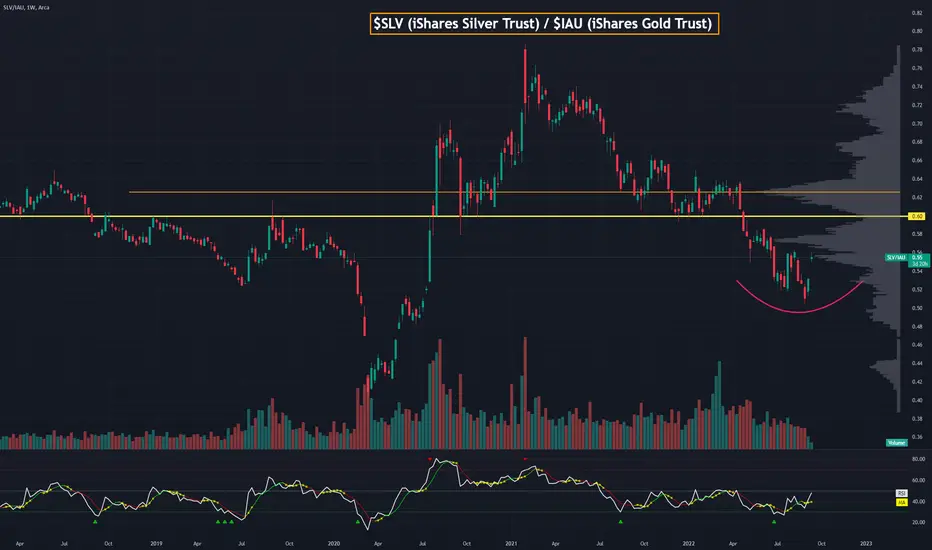This screenshot has width=932, height=550.
Task: Click the 0.36 value on price axis
Action: (x=917, y=437)
